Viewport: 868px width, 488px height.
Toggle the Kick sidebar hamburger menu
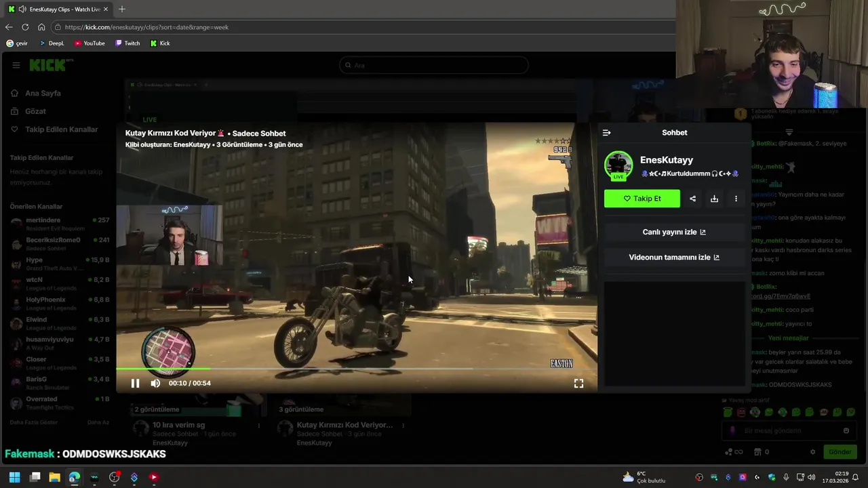point(16,65)
